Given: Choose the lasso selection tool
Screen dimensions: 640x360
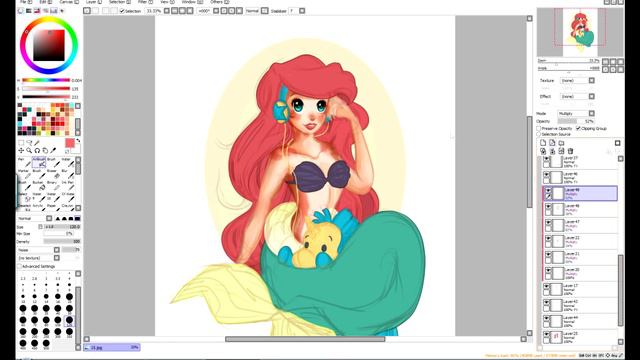Looking at the screenshot, I should 29,143.
